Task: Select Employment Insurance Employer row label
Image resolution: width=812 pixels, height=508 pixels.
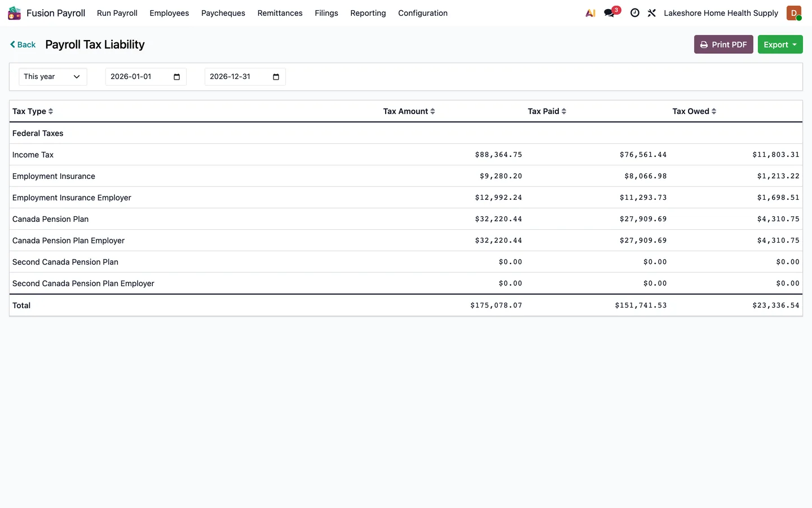Action: pos(72,198)
